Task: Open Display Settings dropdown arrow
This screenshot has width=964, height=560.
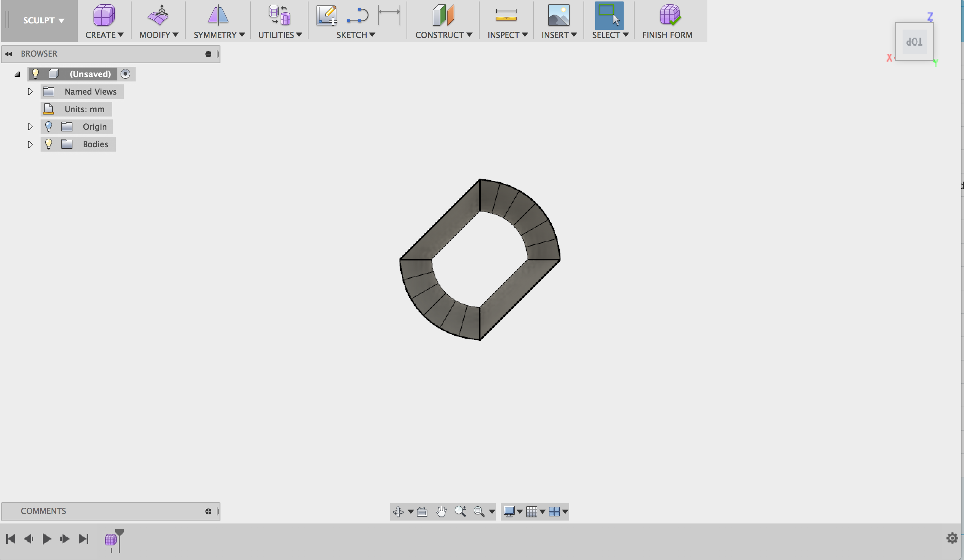Action: pyautogui.click(x=519, y=511)
